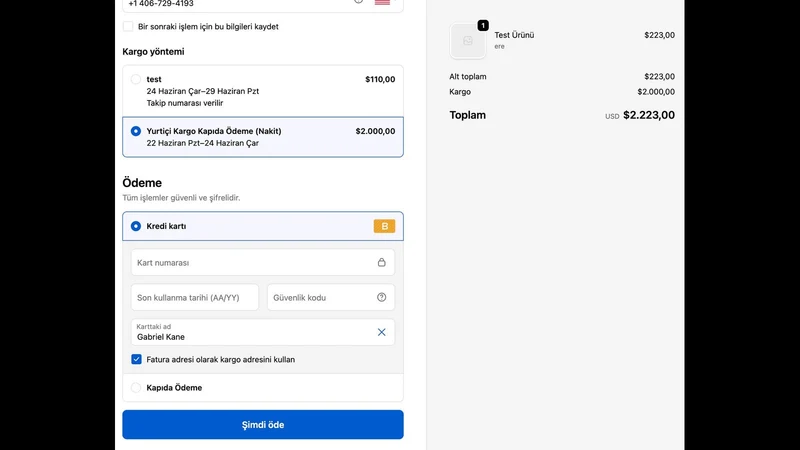Focus the Güvenlik kodu field
Viewport: 800px width, 450px height.
(331, 297)
